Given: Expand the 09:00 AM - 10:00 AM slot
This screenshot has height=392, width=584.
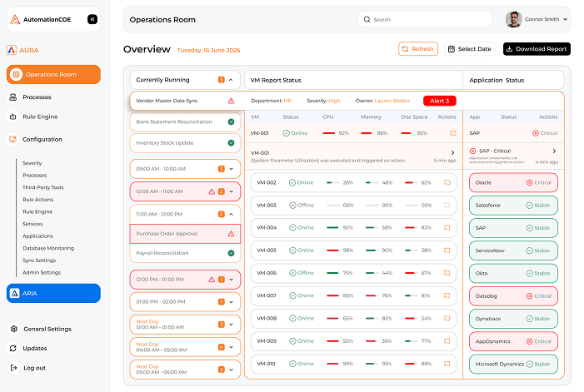Looking at the screenshot, I should tap(232, 169).
